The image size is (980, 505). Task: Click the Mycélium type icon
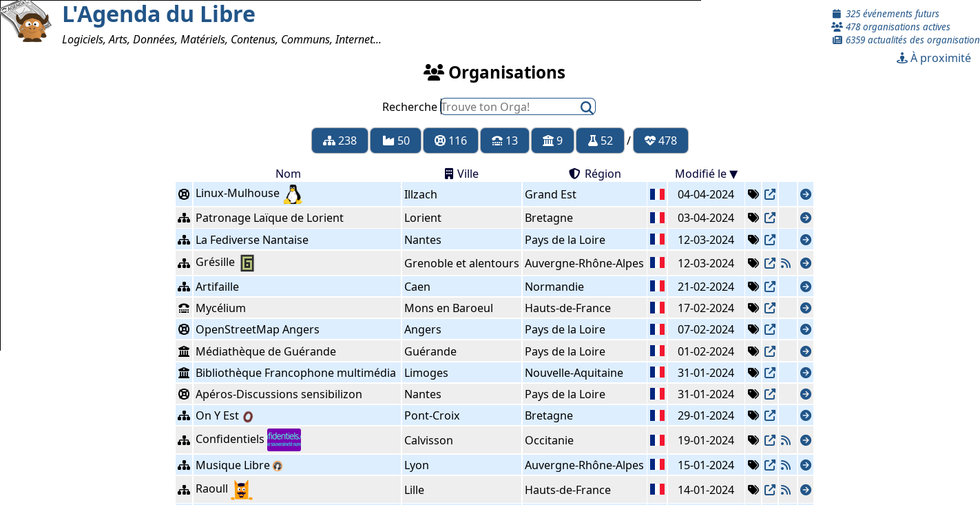pyautogui.click(x=184, y=308)
